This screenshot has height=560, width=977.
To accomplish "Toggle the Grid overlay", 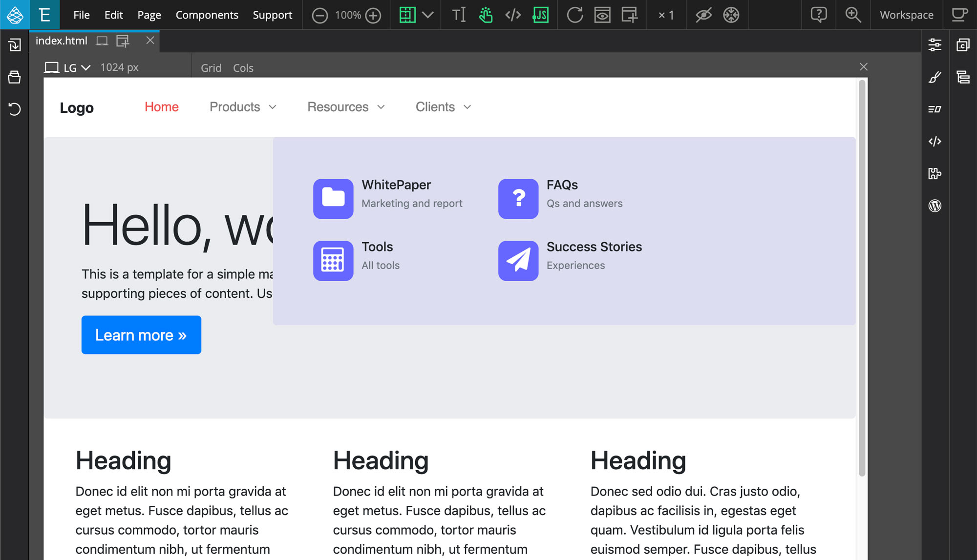I will point(211,68).
